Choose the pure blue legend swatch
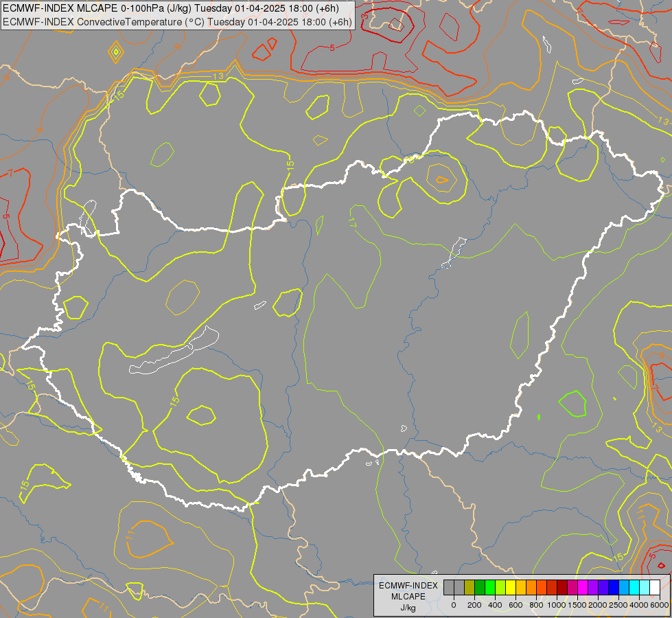The image size is (672, 618). click(614, 587)
